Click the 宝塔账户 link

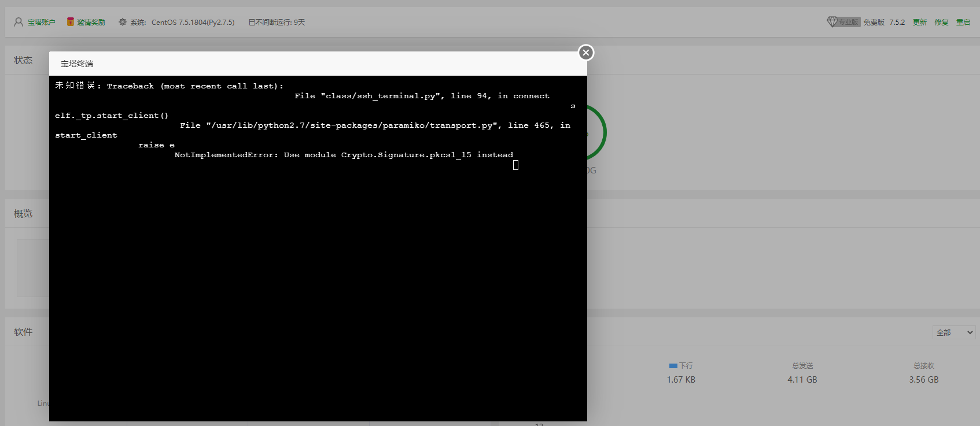42,23
